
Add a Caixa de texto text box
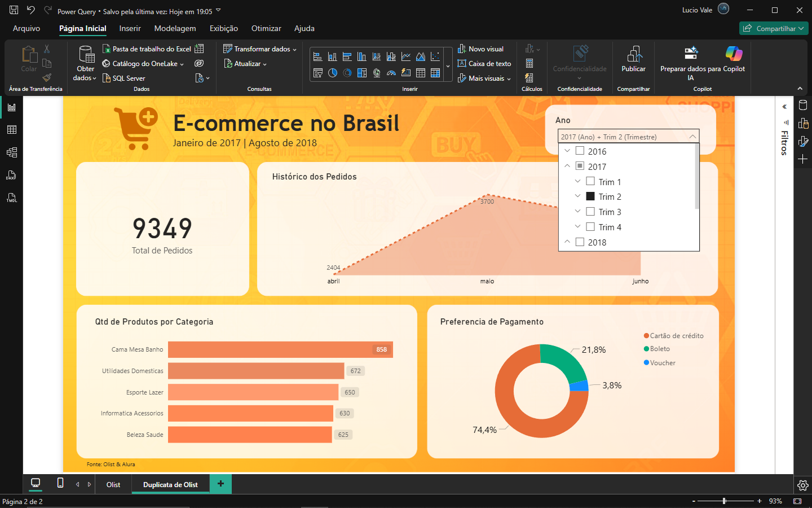pyautogui.click(x=484, y=64)
